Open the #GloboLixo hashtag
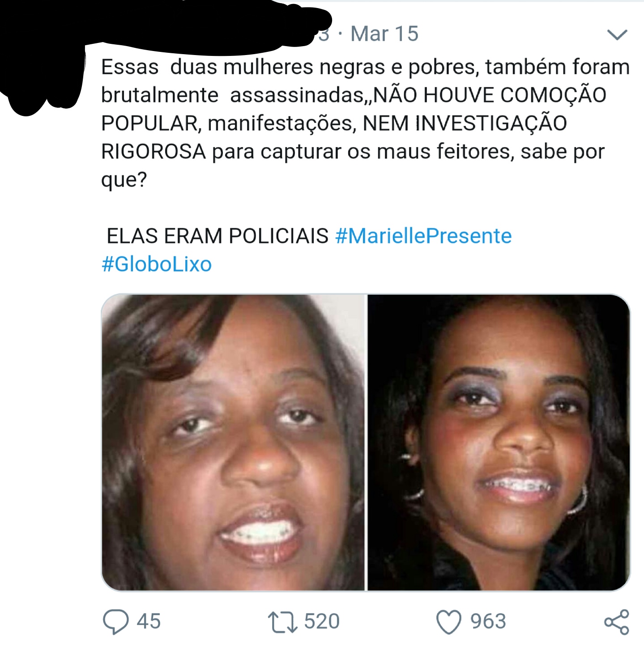The image size is (644, 647). point(157,264)
